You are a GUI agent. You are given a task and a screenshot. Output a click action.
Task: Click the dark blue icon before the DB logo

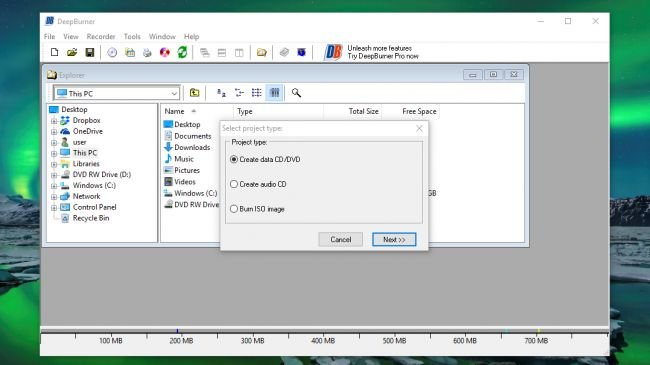[x=301, y=52]
